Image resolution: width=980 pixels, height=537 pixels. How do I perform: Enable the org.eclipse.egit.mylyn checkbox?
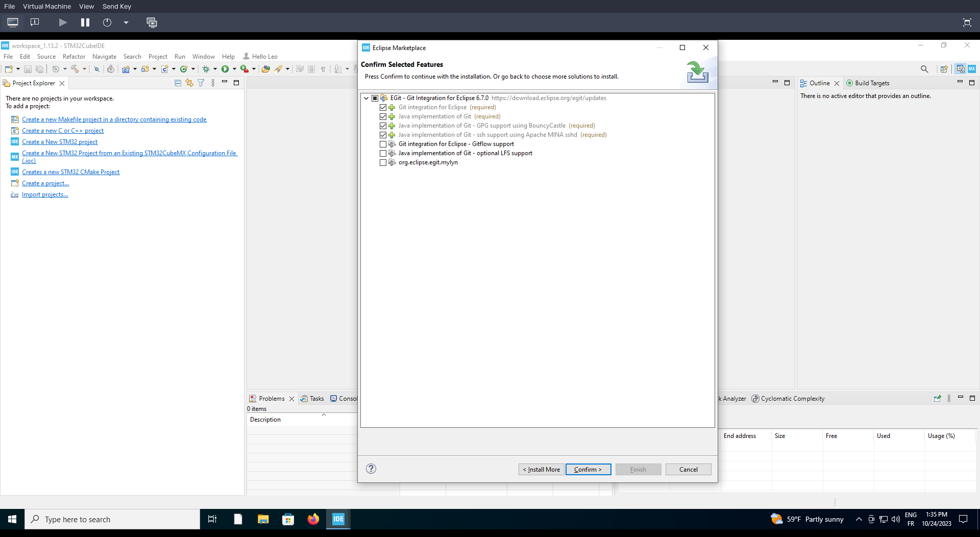383,162
